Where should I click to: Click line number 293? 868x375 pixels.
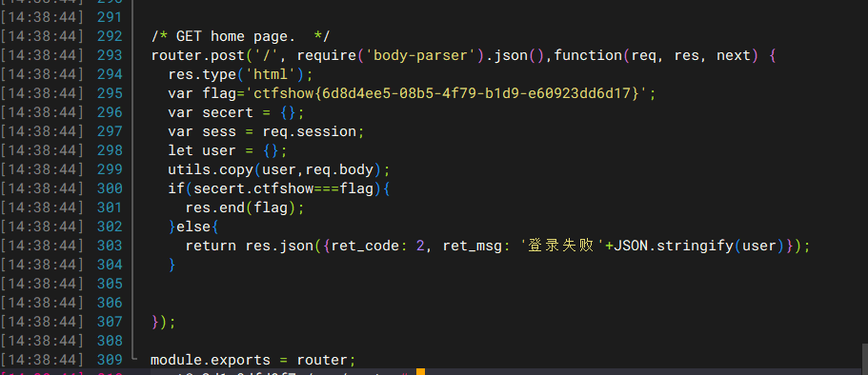tap(110, 55)
